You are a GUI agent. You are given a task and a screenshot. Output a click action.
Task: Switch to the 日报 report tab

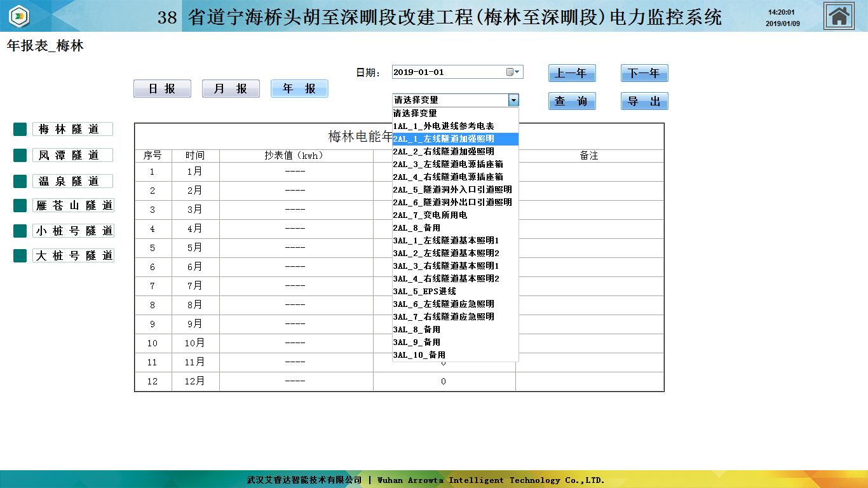pyautogui.click(x=162, y=89)
